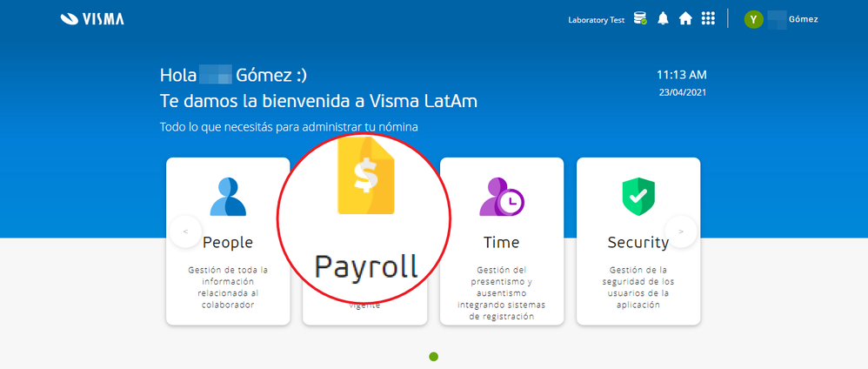868x369 pixels.
Task: Show next modules with right carousel arrow
Action: click(x=680, y=231)
